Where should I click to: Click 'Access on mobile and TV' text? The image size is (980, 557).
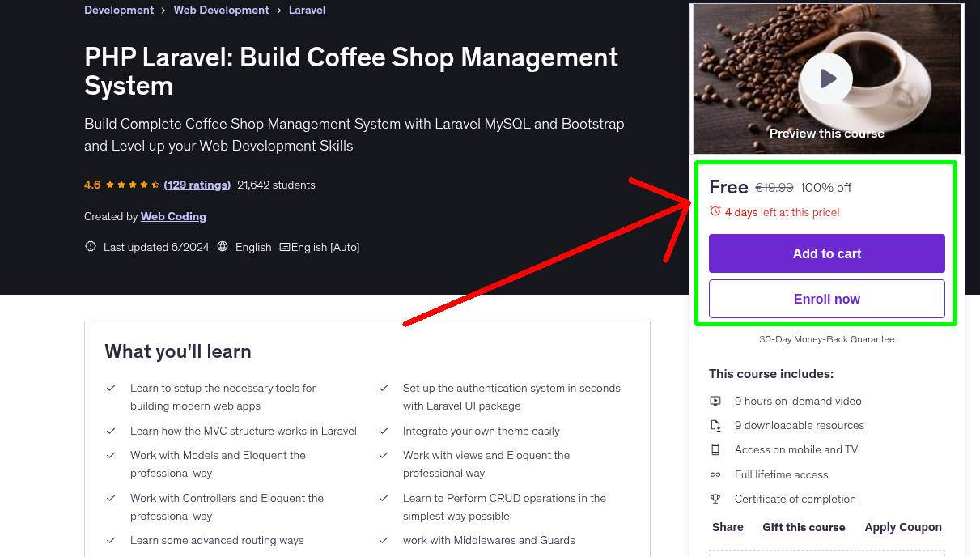click(x=796, y=449)
